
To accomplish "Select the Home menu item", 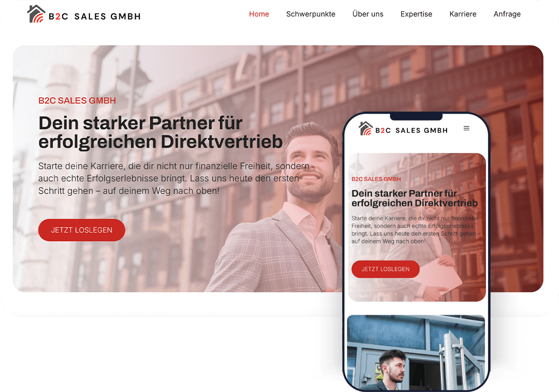I will click(259, 14).
